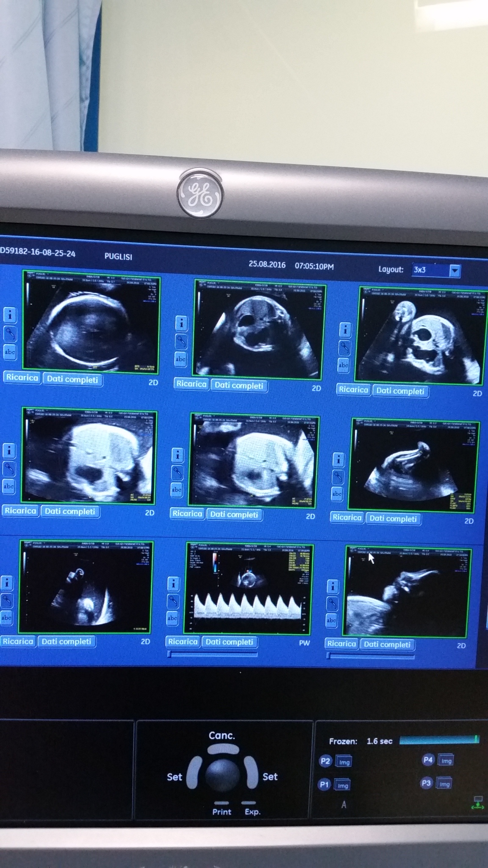Click the Img icon next to P1
Screen dimensions: 488x868
click(x=343, y=785)
